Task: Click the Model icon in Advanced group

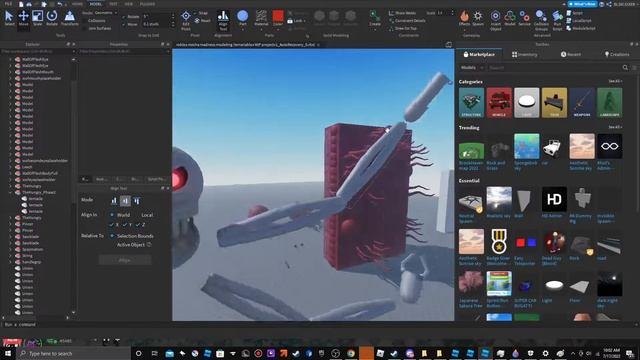Action: pyautogui.click(x=510, y=18)
